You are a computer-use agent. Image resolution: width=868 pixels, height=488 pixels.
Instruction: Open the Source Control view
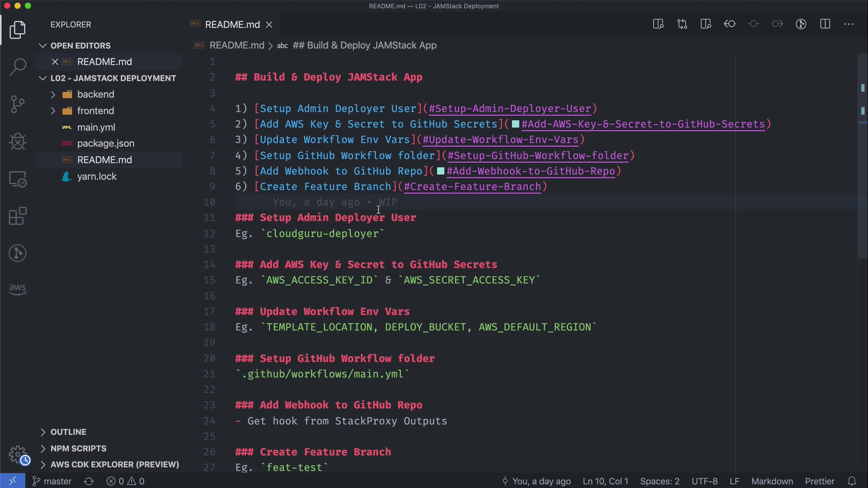point(18,104)
